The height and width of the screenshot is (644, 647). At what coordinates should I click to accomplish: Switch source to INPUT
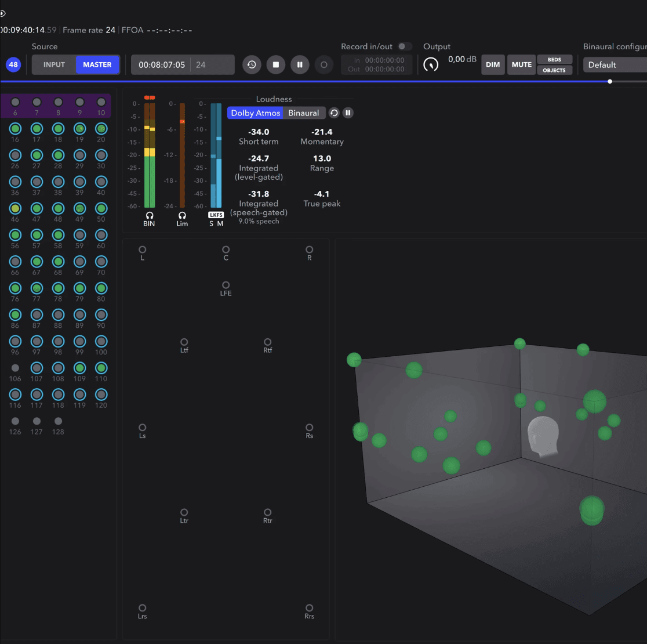tap(54, 65)
